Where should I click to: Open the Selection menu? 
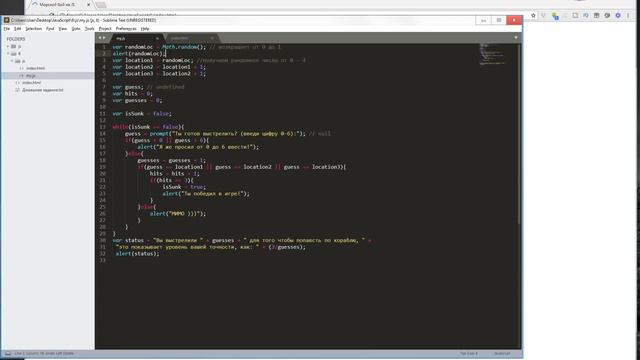click(33, 29)
